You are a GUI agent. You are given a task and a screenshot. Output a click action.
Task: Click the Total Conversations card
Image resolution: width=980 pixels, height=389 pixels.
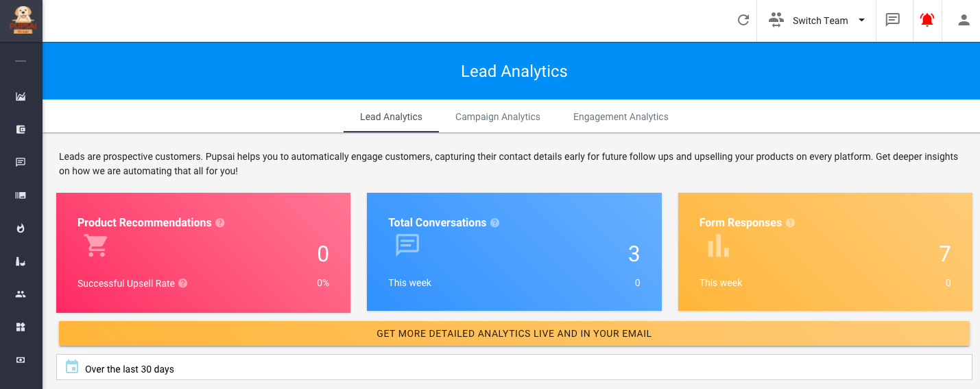click(514, 252)
